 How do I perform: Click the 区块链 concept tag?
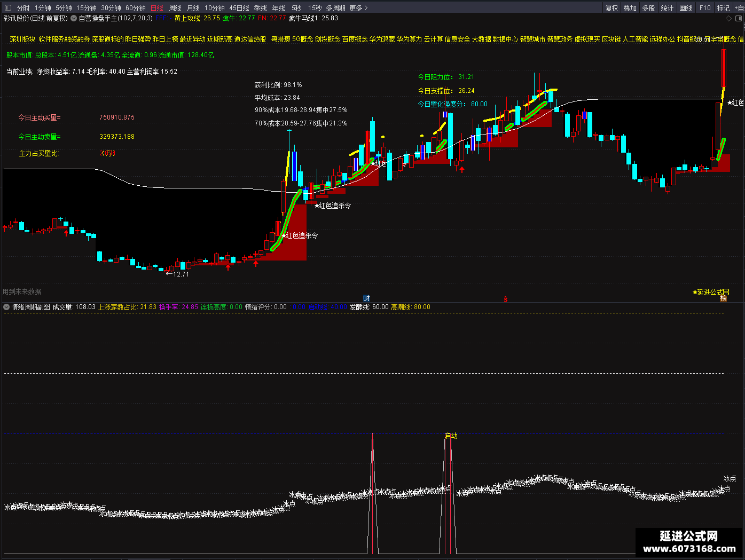(x=611, y=39)
